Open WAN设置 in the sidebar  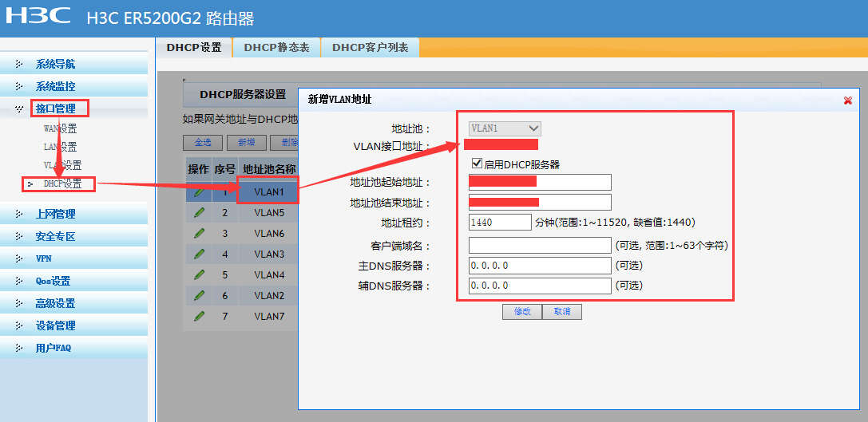coord(61,129)
